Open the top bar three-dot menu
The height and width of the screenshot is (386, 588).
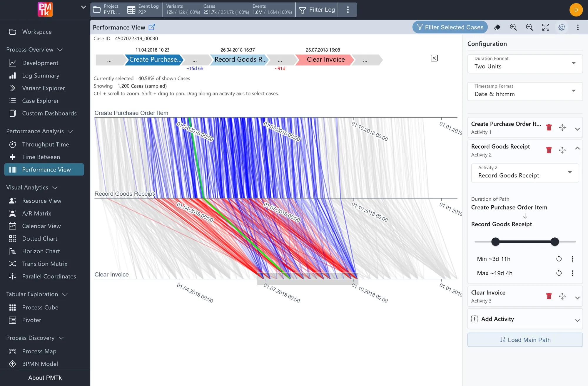pyautogui.click(x=348, y=10)
